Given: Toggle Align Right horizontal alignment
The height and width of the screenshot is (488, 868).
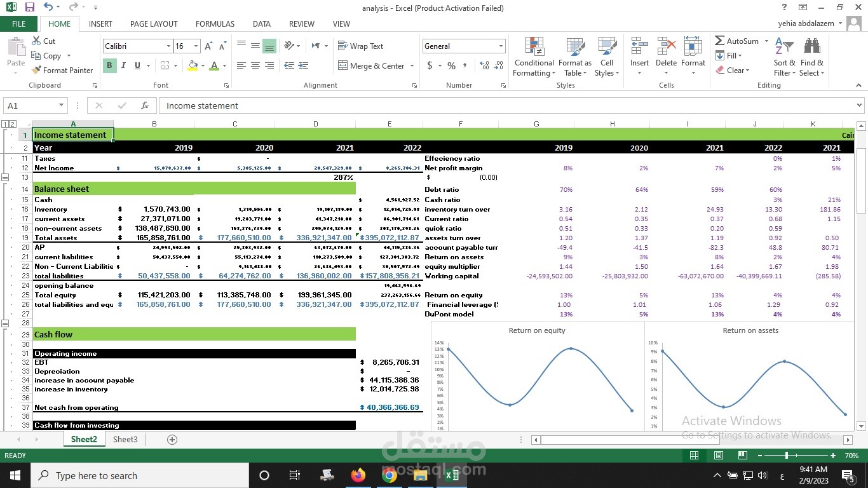Looking at the screenshot, I should click(269, 65).
